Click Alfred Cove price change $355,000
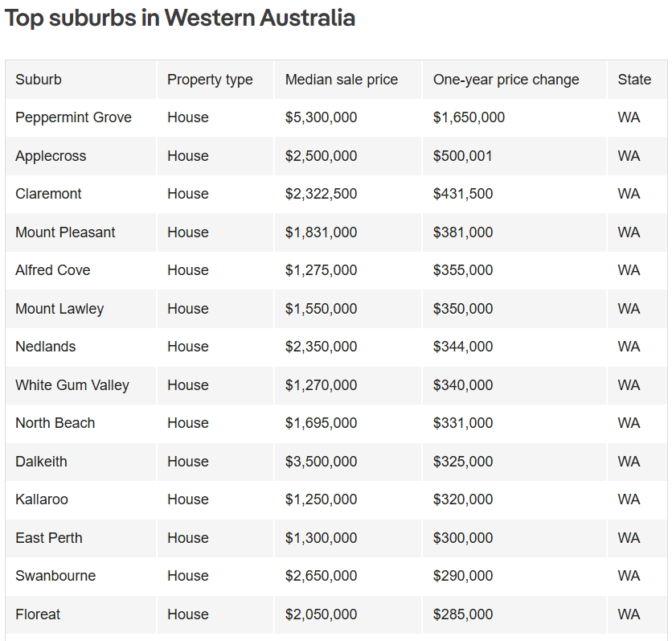 463,270
